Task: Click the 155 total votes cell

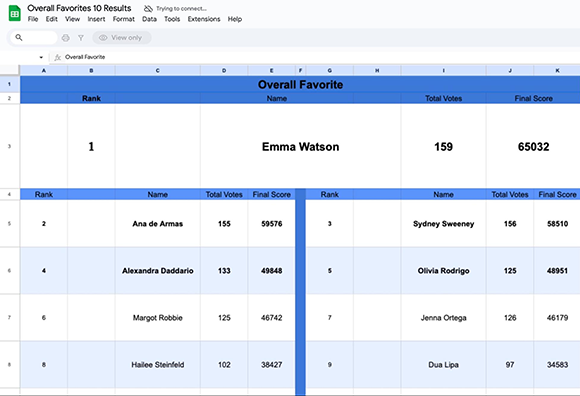Action: click(x=224, y=224)
